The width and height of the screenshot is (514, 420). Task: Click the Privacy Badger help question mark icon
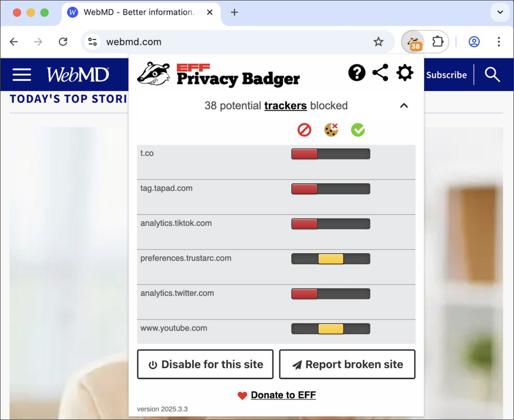point(357,72)
